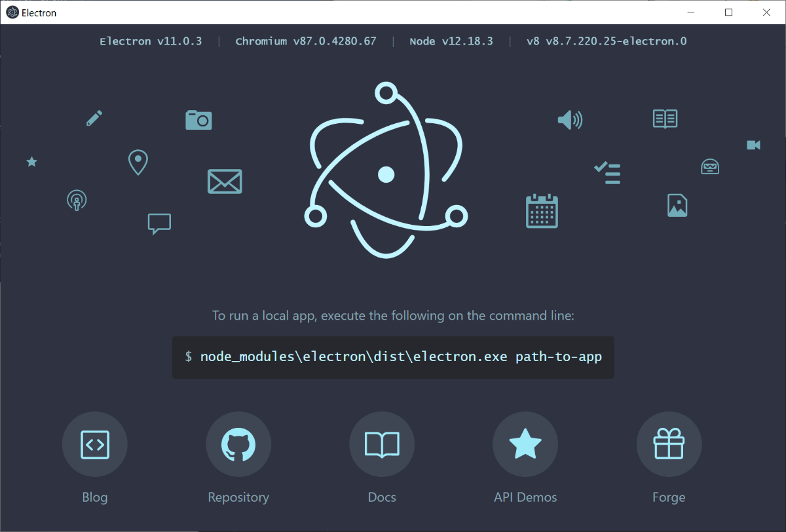Image resolution: width=786 pixels, height=532 pixels.
Task: Click the robot face inbox icon
Action: click(x=710, y=166)
